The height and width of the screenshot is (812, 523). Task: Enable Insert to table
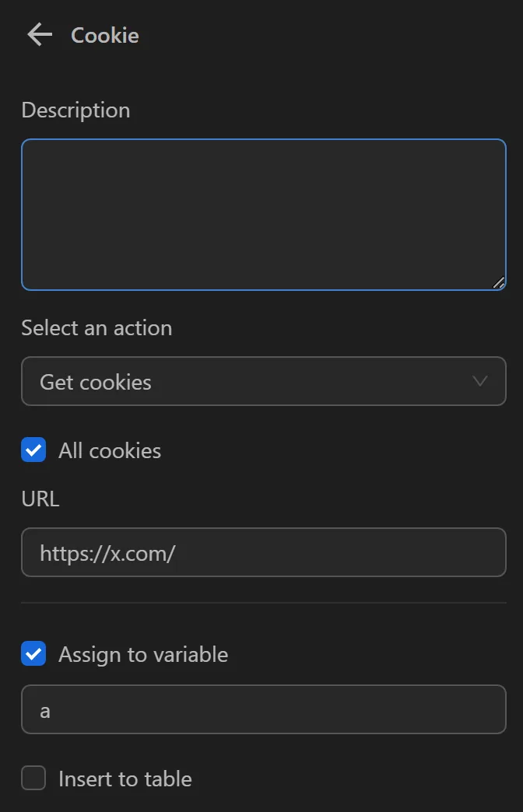coord(33,779)
